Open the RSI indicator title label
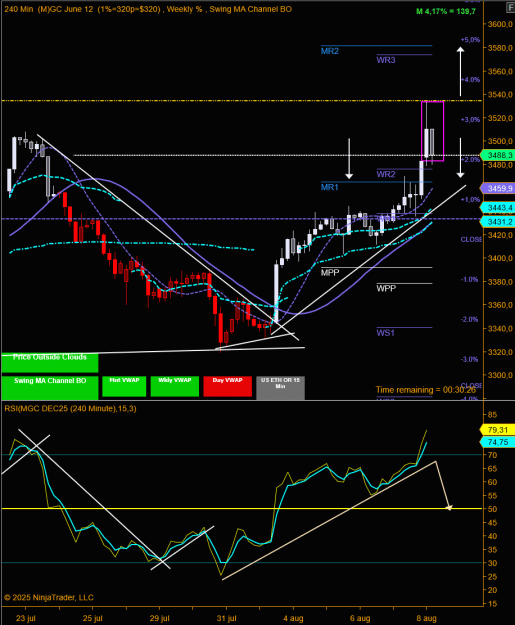 pyautogui.click(x=70, y=409)
